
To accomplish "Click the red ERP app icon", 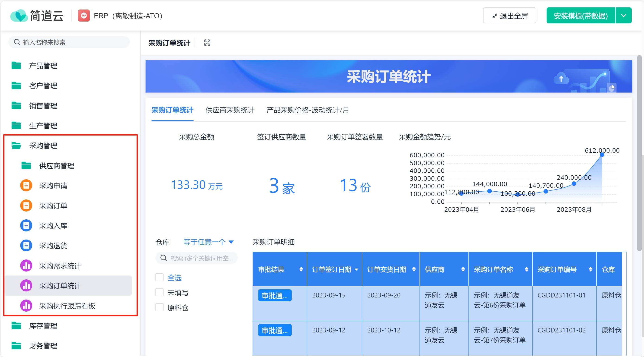I will tap(84, 16).
